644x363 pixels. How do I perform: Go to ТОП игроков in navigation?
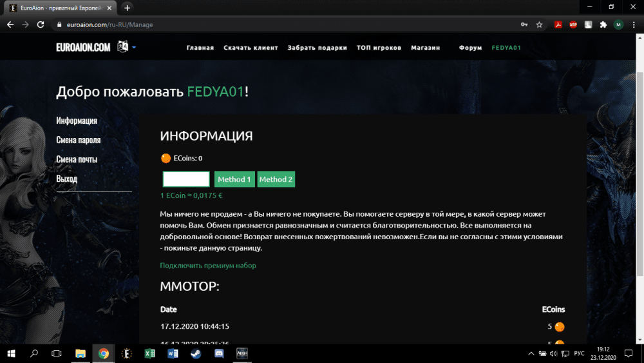pyautogui.click(x=379, y=48)
